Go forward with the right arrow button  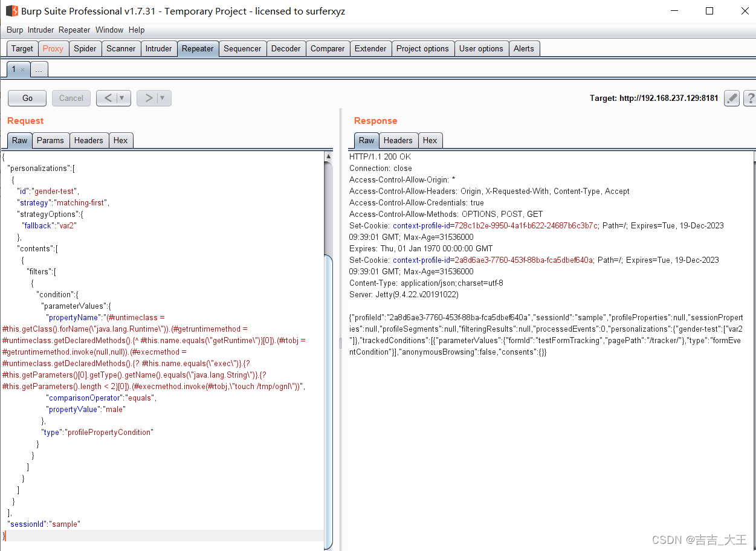147,98
